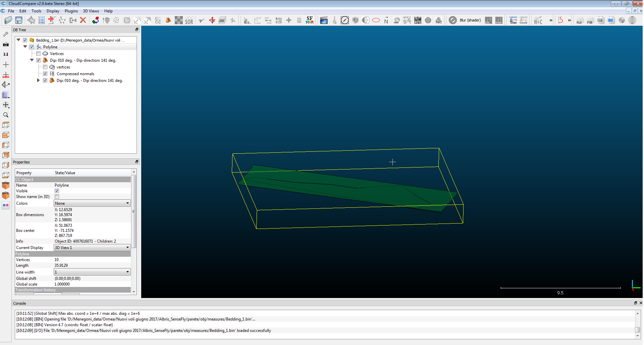The width and height of the screenshot is (644, 345).
Task: Open the Line width dropdown
Action: [x=92, y=272]
